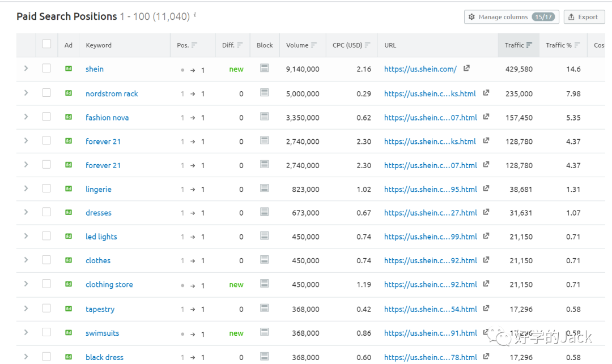Sort by the Diff. column header
This screenshot has height=364, width=612.
pos(232,45)
